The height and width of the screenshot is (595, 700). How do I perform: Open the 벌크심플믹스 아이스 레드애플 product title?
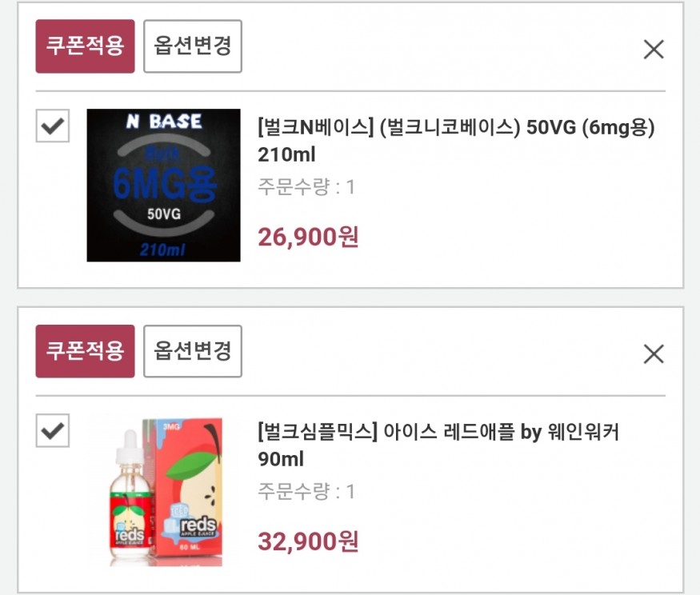pos(438,445)
